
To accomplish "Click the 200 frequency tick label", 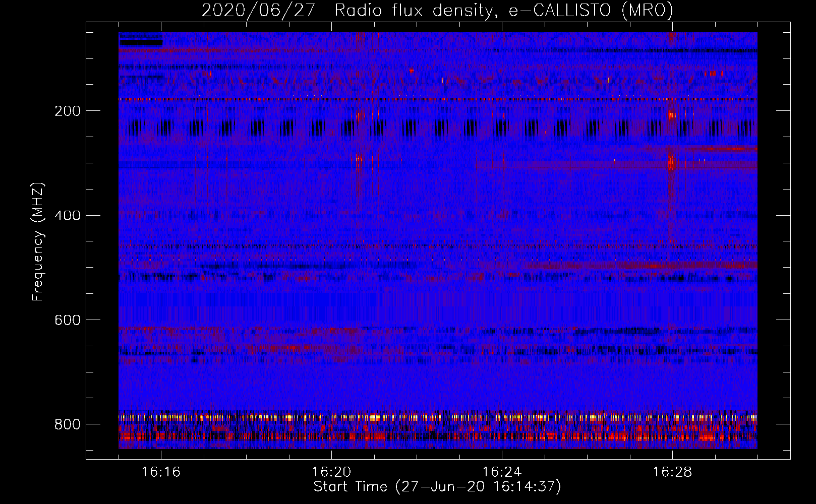I will [x=68, y=111].
